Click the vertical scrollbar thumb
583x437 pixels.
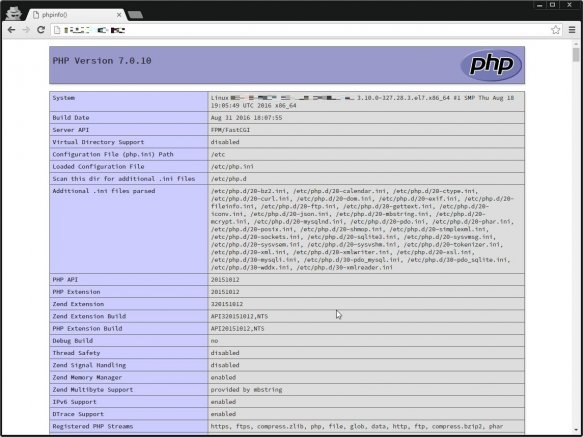click(576, 55)
